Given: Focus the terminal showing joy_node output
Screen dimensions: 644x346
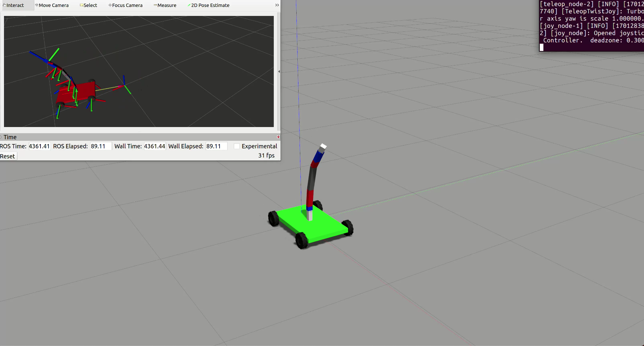Looking at the screenshot, I should click(592, 26).
